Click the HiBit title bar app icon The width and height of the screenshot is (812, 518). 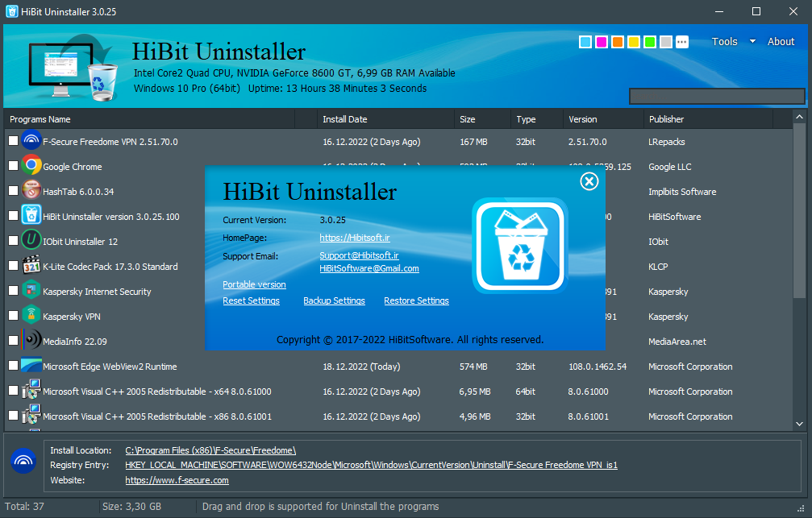point(11,11)
